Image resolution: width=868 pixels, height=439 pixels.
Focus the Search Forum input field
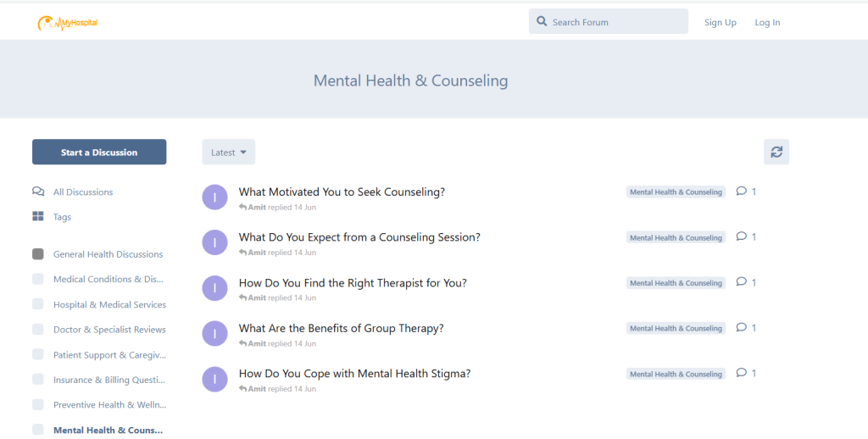pos(616,22)
